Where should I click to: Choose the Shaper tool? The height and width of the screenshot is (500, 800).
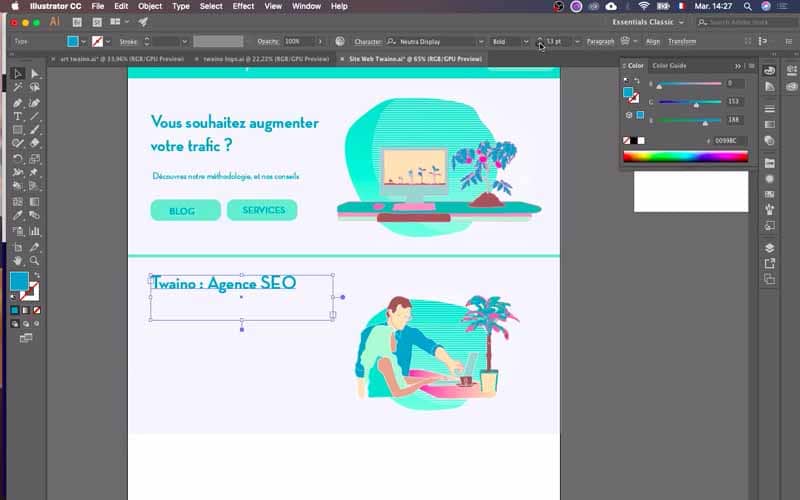tap(17, 143)
